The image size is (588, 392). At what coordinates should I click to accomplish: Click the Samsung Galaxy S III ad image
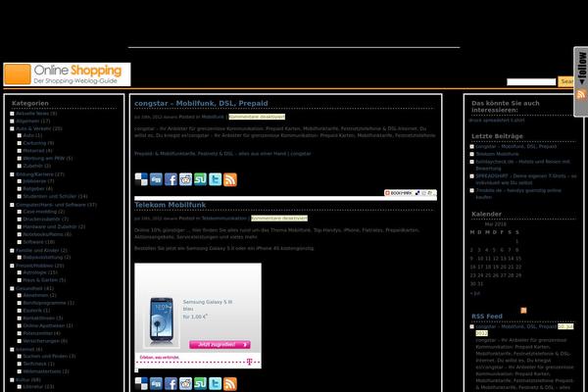click(x=198, y=316)
